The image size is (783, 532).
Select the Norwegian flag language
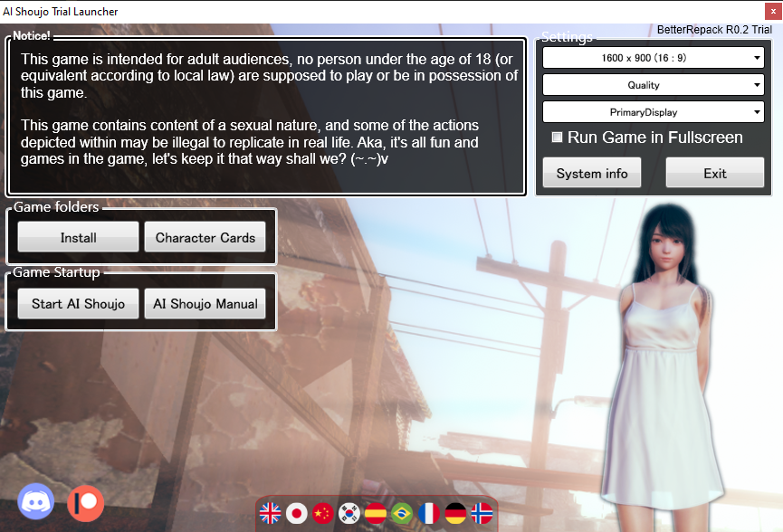[x=482, y=513]
